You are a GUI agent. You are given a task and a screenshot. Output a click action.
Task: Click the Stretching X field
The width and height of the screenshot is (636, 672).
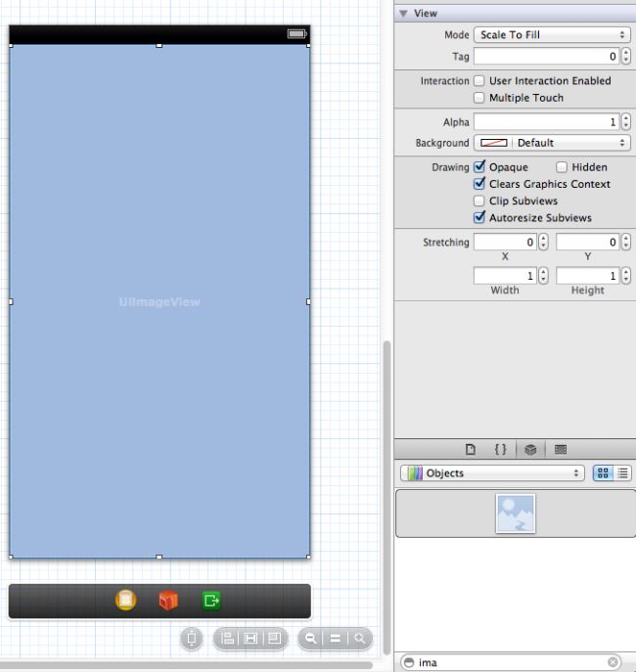[505, 243]
